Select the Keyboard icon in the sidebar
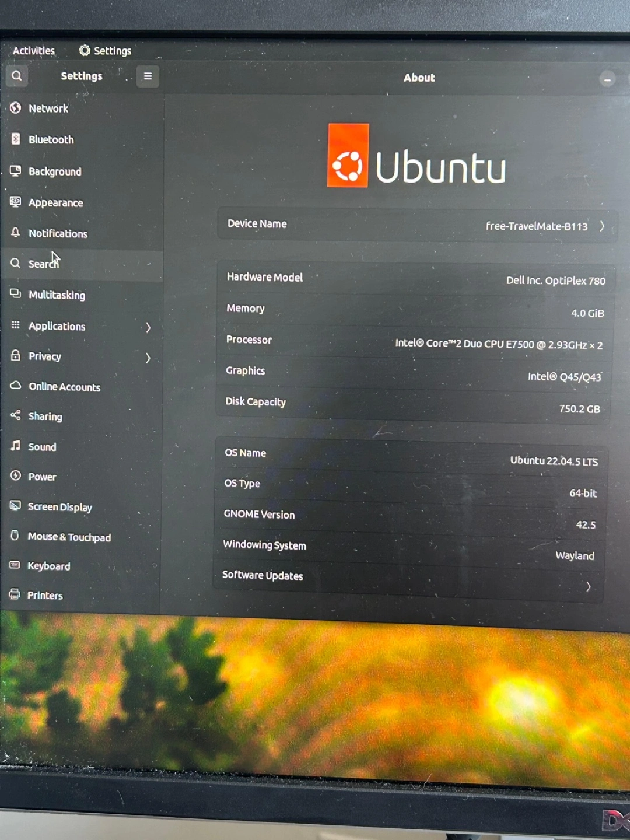This screenshot has width=630, height=840. point(15,565)
